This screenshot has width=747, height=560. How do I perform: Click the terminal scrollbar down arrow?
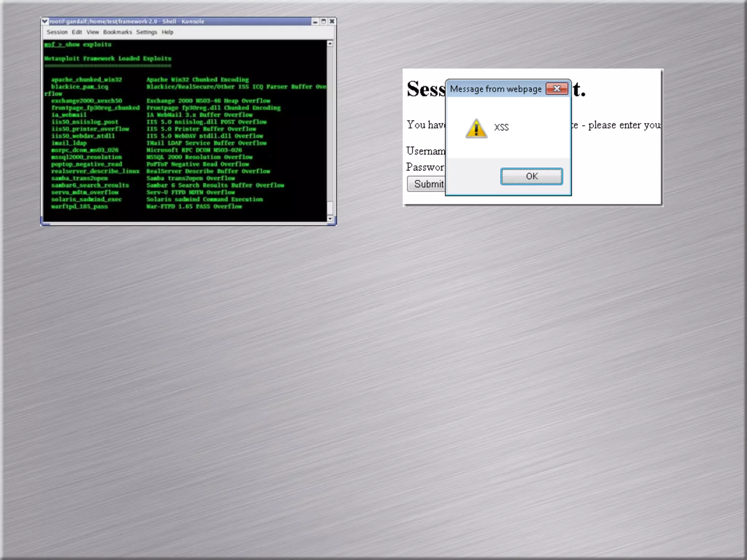point(330,219)
